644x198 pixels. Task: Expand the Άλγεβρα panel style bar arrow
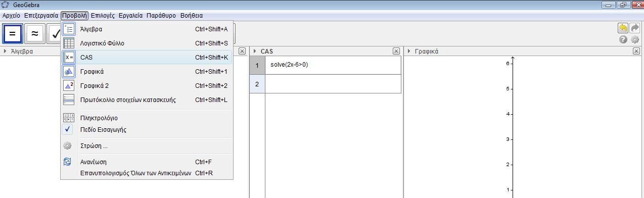coord(5,52)
